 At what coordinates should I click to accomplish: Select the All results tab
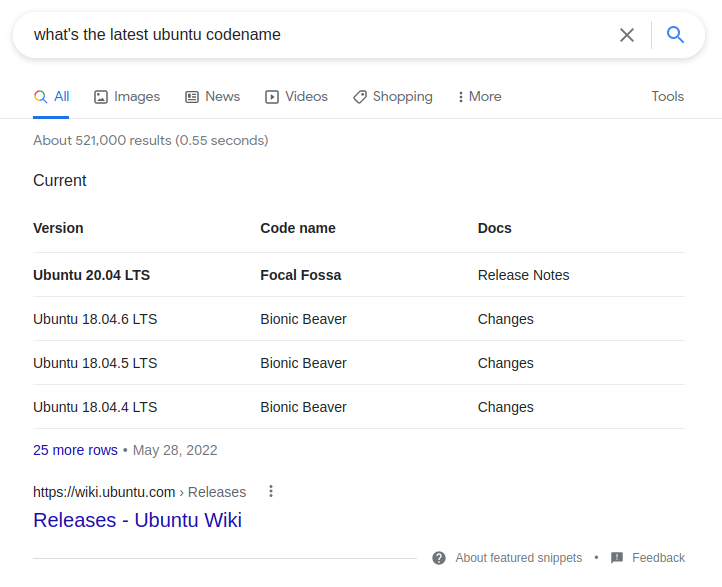pyautogui.click(x=51, y=97)
